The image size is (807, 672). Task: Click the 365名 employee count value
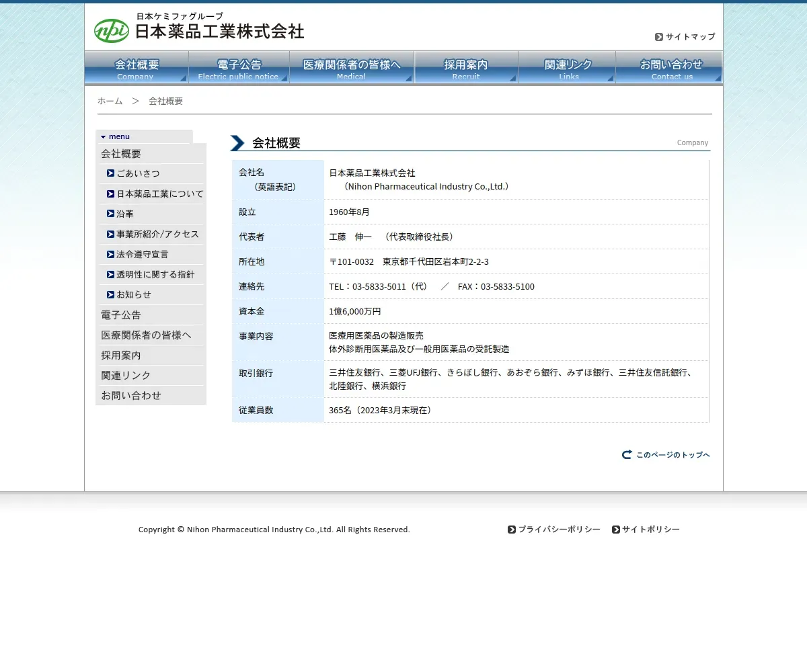tap(382, 410)
